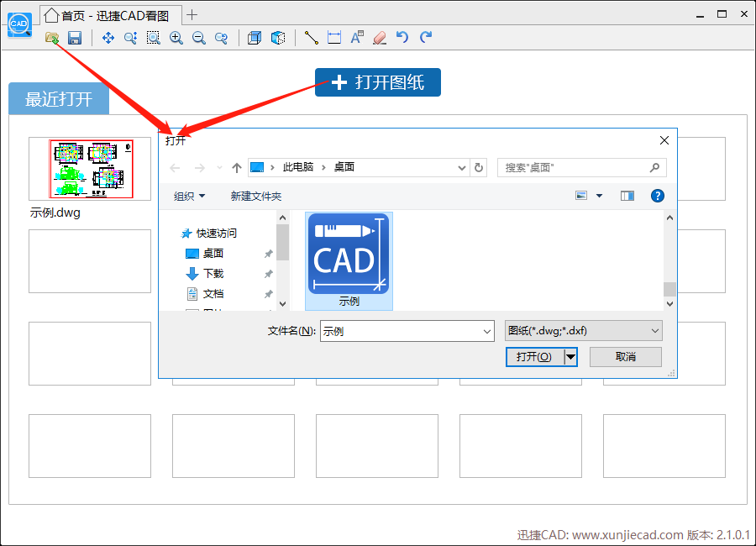756x546 pixels.
Task: Click 此电脑 in the address bar
Action: coord(298,167)
